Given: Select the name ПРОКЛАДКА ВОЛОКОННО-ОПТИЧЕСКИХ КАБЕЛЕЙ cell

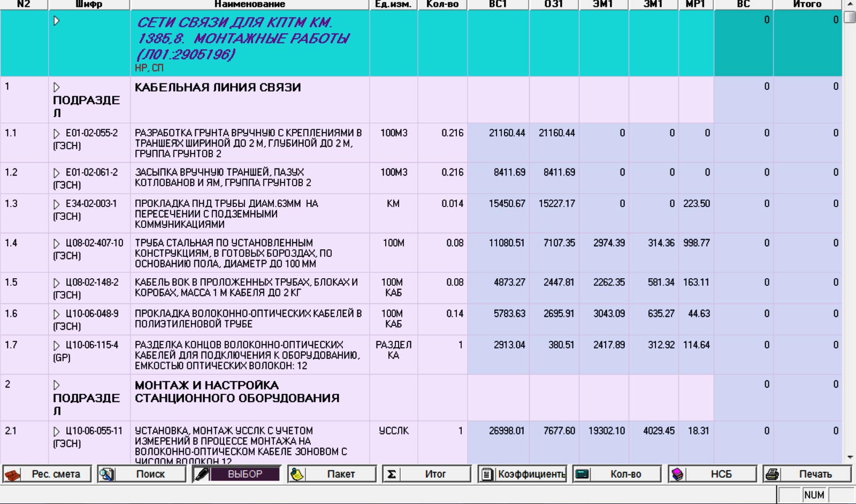Looking at the screenshot, I should 250,319.
